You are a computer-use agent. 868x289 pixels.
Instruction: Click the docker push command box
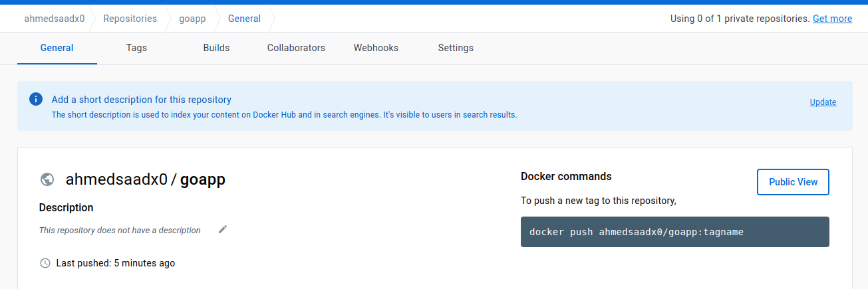click(x=674, y=232)
